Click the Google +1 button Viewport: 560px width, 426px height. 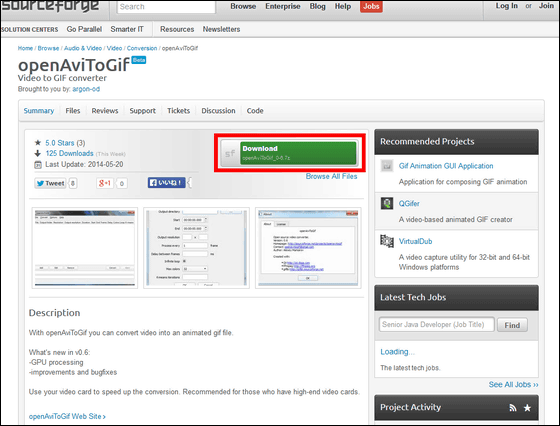click(105, 183)
